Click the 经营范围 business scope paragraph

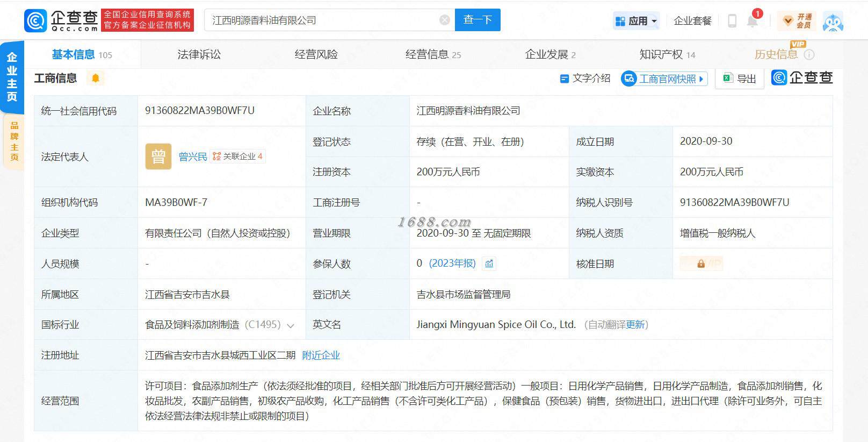[483, 401]
